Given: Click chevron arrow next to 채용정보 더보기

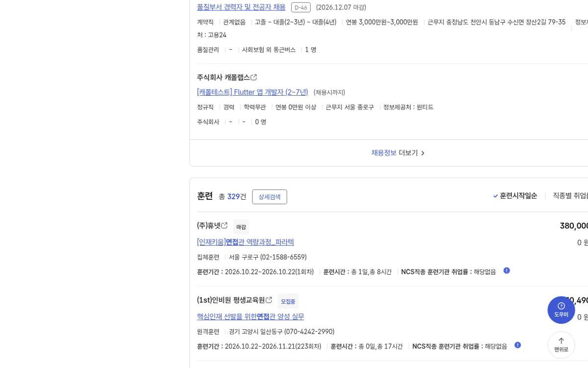Looking at the screenshot, I should 423,153.
